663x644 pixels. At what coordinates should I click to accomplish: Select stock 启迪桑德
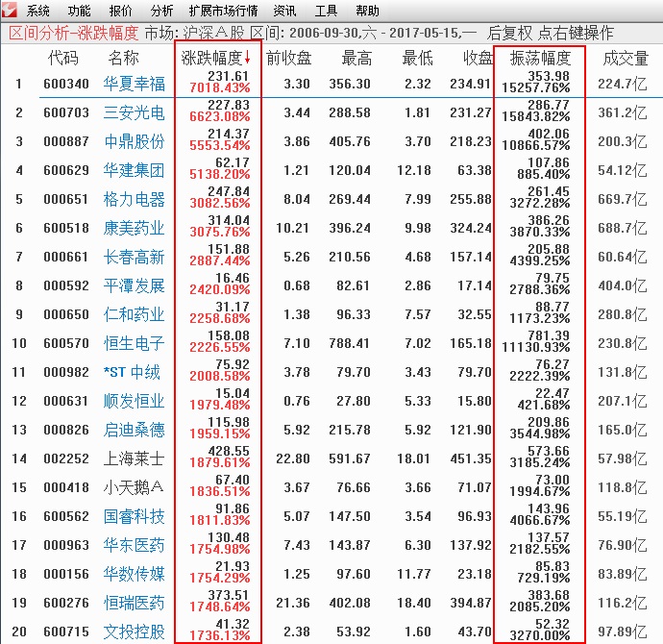tap(134, 430)
